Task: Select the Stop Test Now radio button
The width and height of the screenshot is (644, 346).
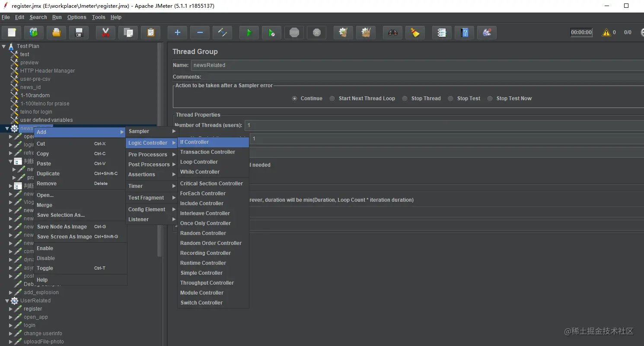Action: (490, 98)
